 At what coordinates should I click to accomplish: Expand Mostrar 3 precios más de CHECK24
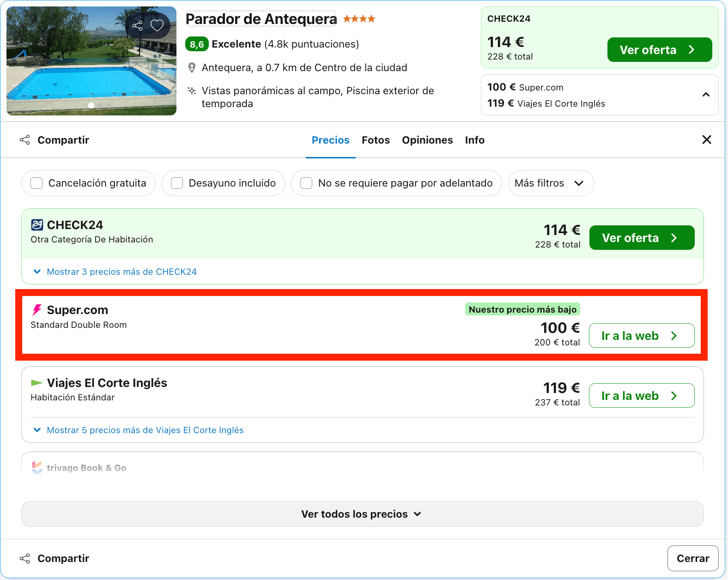(115, 272)
